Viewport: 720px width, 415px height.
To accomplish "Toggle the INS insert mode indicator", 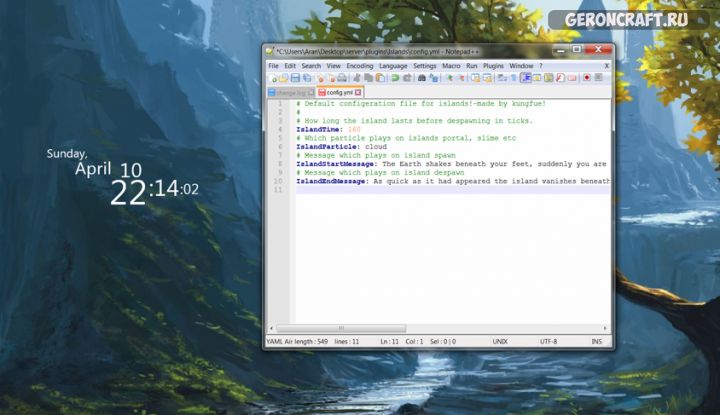I will click(596, 342).
